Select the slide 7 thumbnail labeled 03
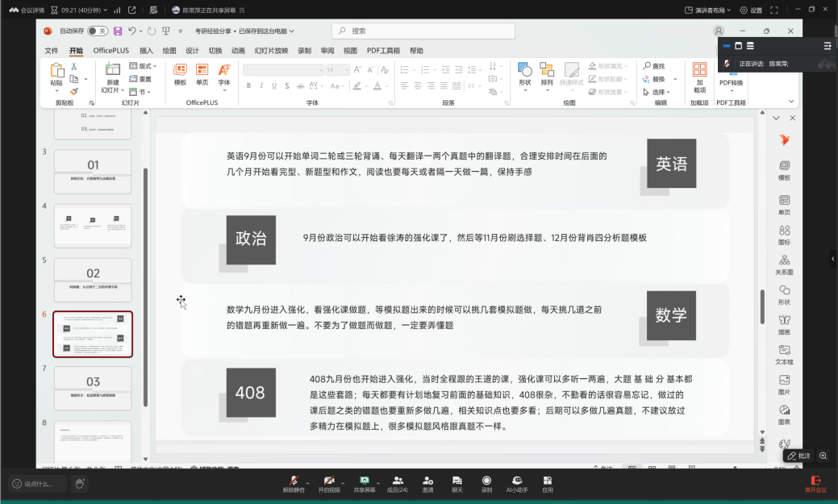The height and width of the screenshot is (504, 838). 93,388
